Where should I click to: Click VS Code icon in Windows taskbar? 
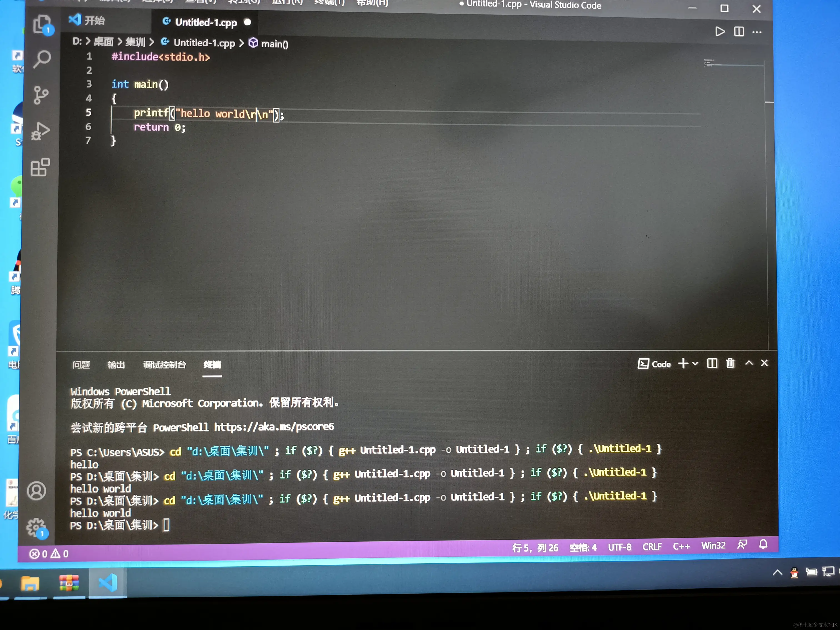107,583
